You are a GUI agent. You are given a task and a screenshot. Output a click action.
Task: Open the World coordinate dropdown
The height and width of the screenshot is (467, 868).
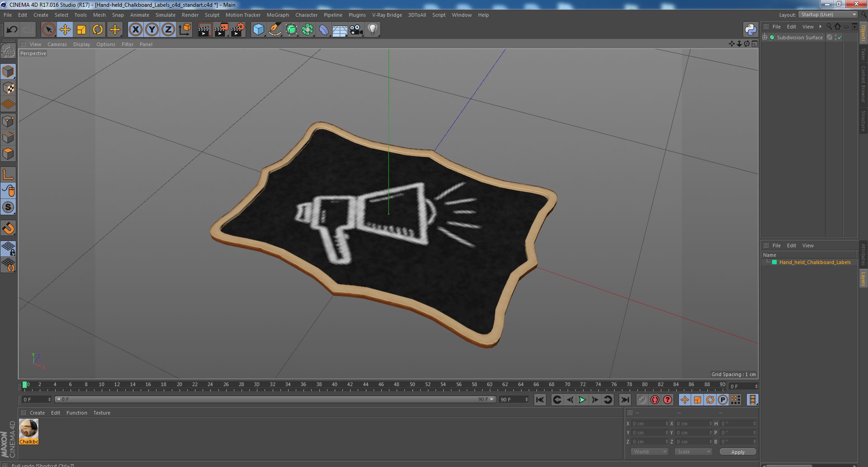(650, 452)
